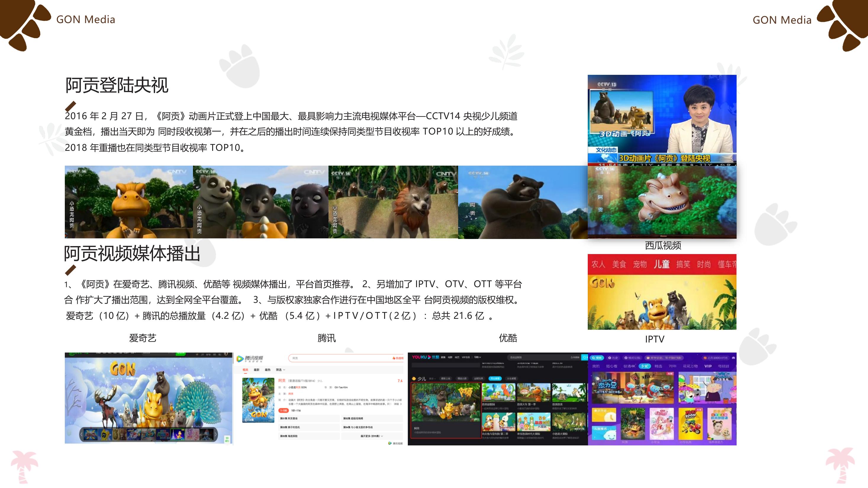Click the 杰力豆 banner in the IPTV screenshot
Viewport: 868px width, 488px height.
tap(633, 388)
